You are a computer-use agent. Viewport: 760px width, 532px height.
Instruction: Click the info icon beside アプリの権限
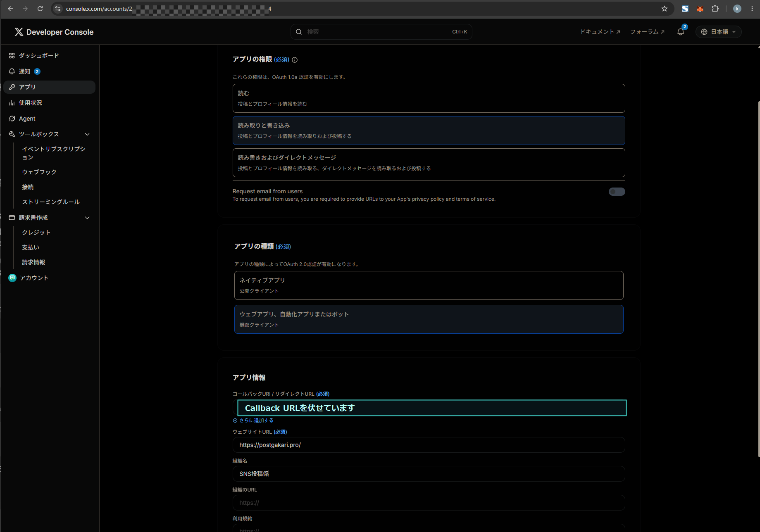pos(295,60)
